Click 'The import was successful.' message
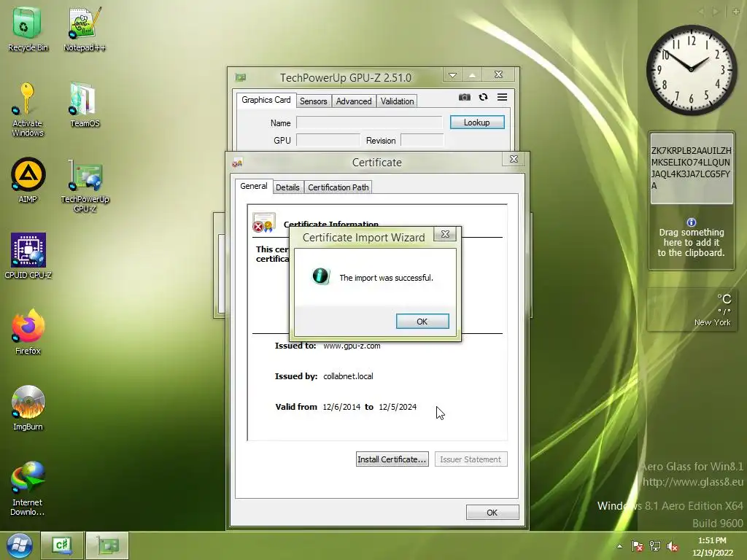Screen dimensions: 747x560 (x=387, y=278)
